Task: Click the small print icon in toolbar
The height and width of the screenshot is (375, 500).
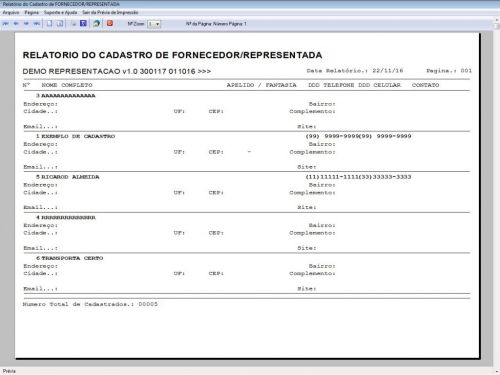Action: click(x=74, y=24)
